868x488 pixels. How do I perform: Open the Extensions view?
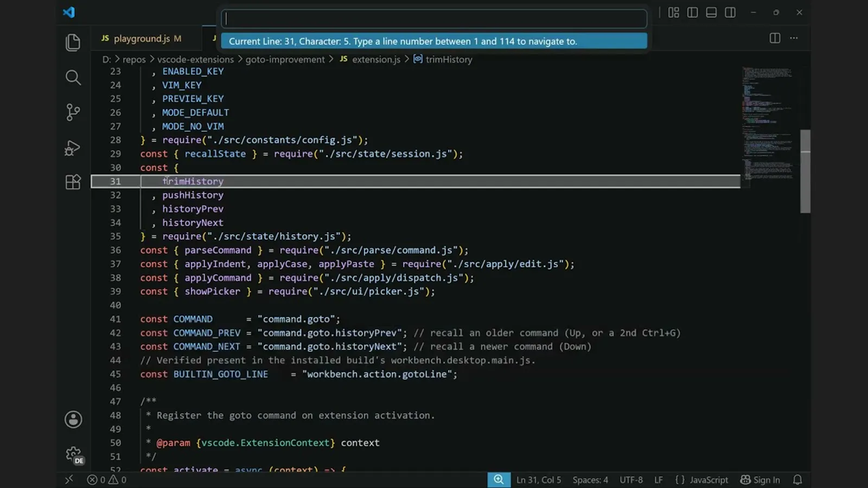coord(73,182)
